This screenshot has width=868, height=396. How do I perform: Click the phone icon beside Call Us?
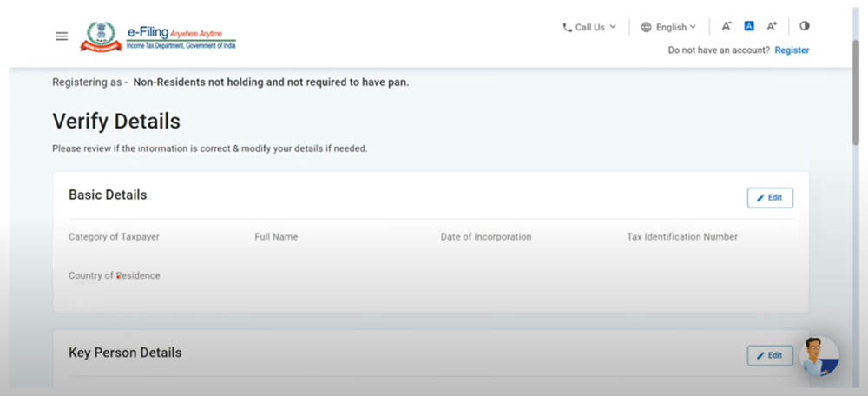(568, 27)
